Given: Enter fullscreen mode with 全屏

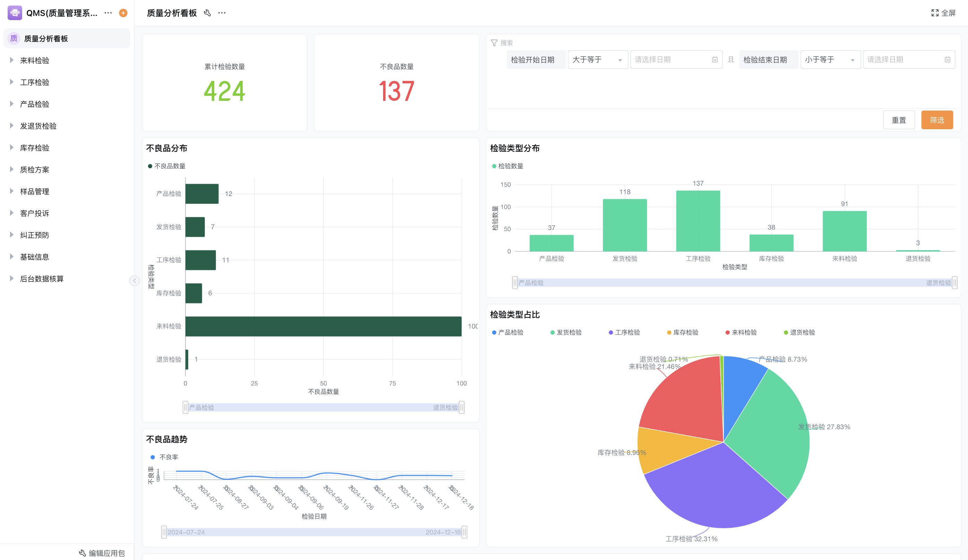Looking at the screenshot, I should pyautogui.click(x=943, y=13).
